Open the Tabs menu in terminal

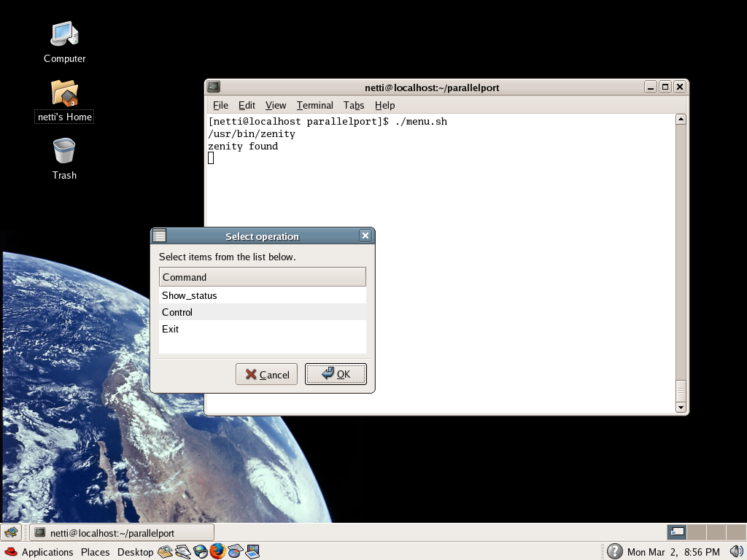[x=353, y=105]
